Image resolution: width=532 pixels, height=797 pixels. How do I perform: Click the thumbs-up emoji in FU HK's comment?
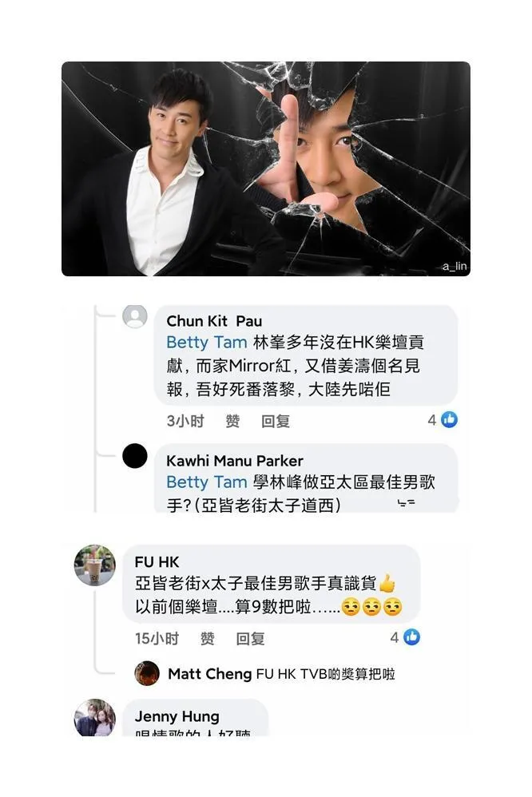[x=387, y=583]
